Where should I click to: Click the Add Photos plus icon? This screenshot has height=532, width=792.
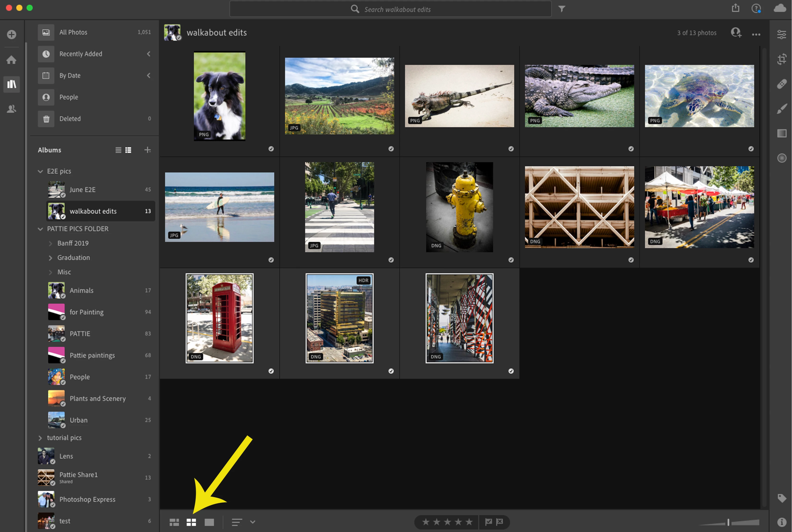(x=12, y=34)
